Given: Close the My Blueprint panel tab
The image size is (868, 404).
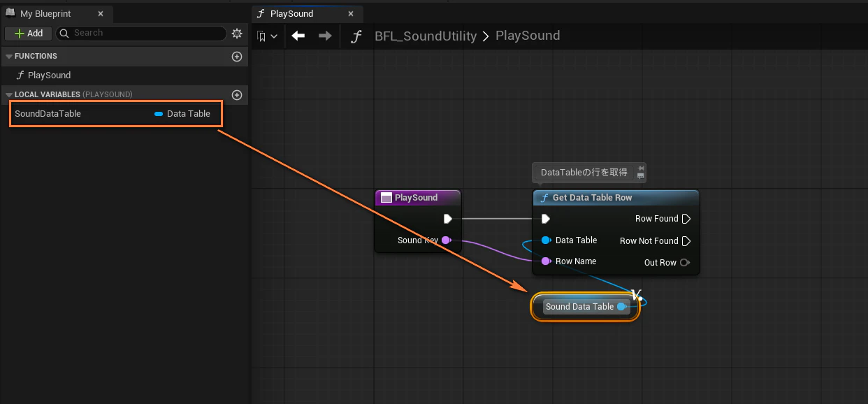Looking at the screenshot, I should pyautogui.click(x=101, y=13).
